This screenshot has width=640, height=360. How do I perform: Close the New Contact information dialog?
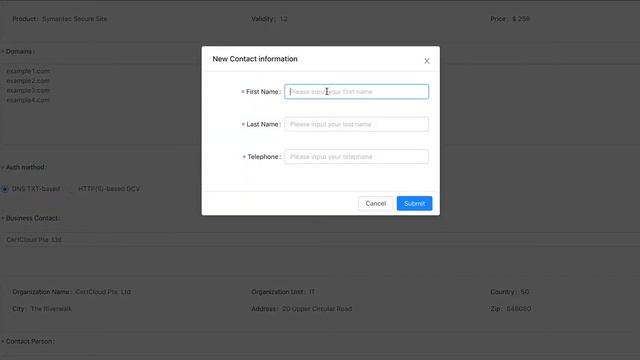click(x=427, y=61)
